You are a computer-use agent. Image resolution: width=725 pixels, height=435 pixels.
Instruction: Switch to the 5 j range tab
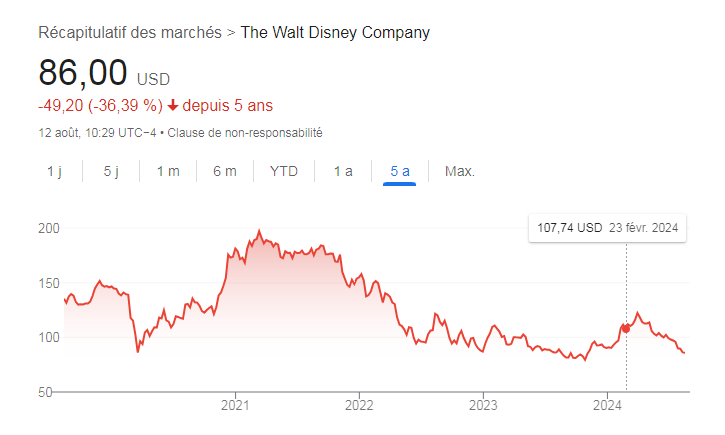(x=111, y=171)
